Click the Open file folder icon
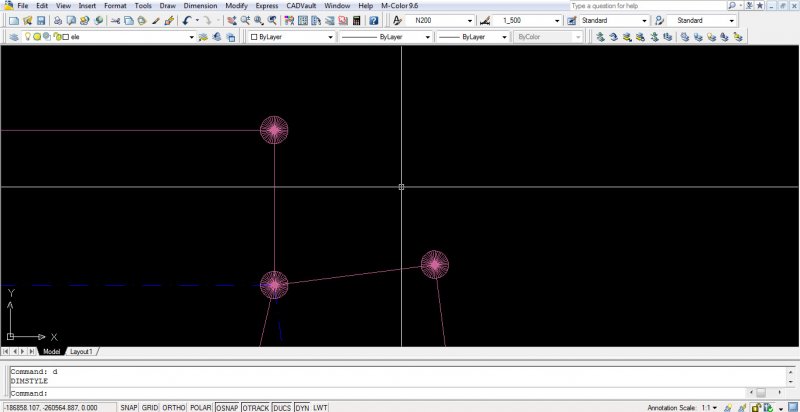Image resolution: width=800 pixels, height=412 pixels. point(27,20)
